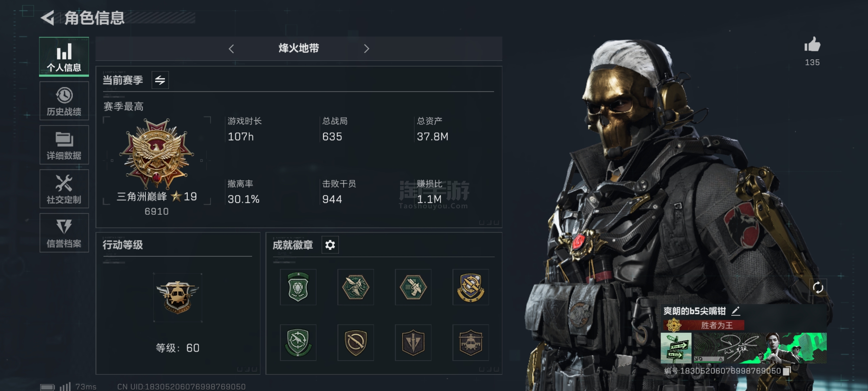
Task: Click the character rotate refresh icon
Action: [x=818, y=288]
